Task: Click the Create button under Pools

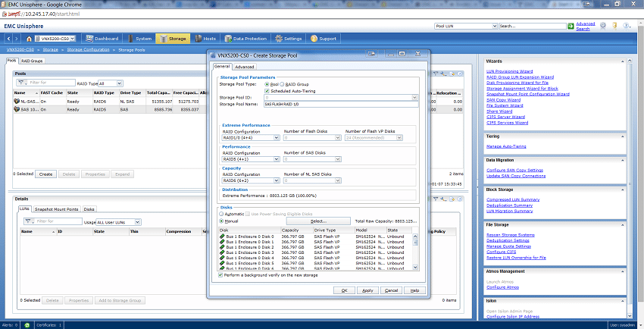Action: 45,174
